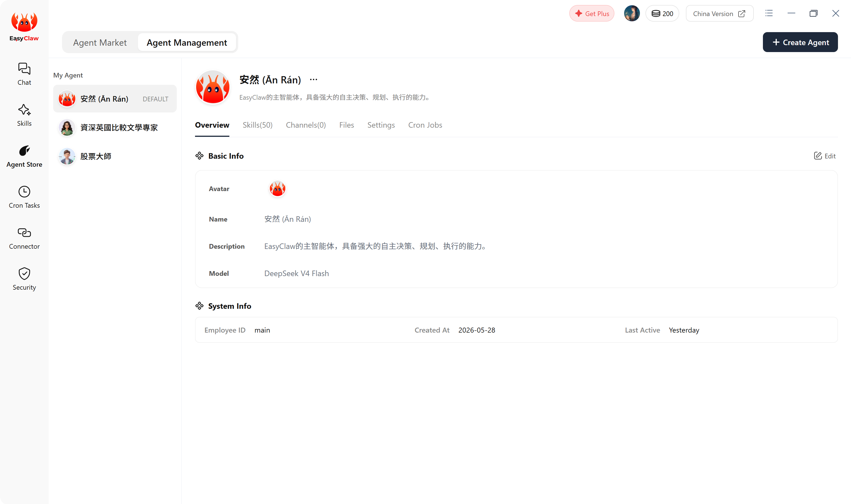Viewport: 851px width, 504px height.
Task: Click the Get Plus button
Action: (x=591, y=14)
